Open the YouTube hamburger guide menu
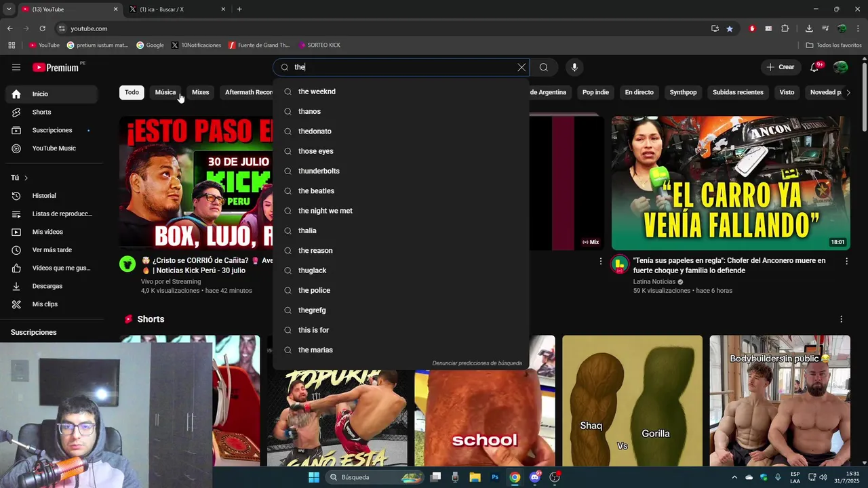 [x=16, y=67]
